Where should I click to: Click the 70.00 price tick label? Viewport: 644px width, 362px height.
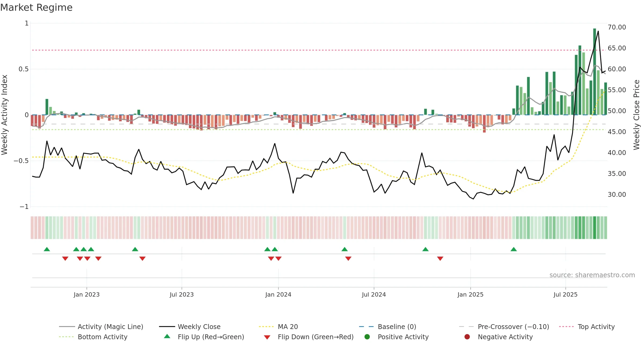click(617, 27)
